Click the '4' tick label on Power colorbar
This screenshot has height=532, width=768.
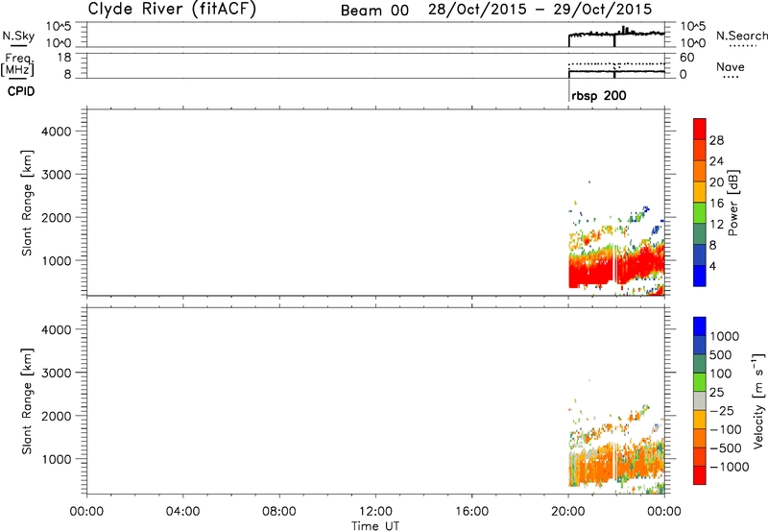click(712, 266)
